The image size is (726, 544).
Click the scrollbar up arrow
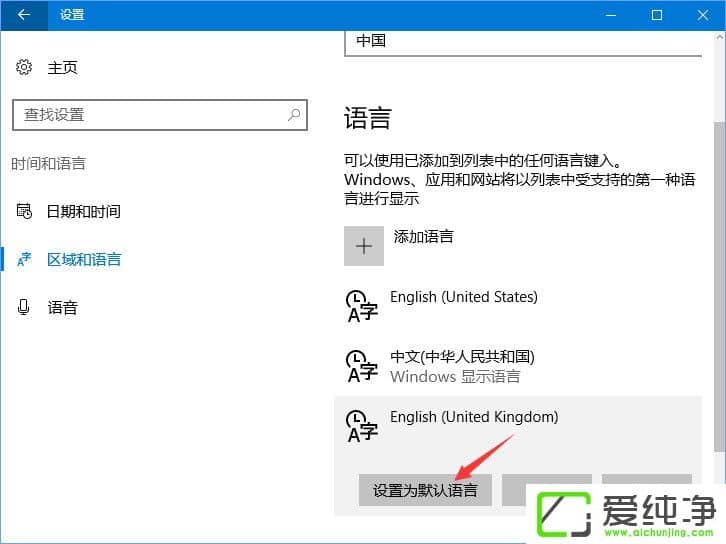(720, 37)
